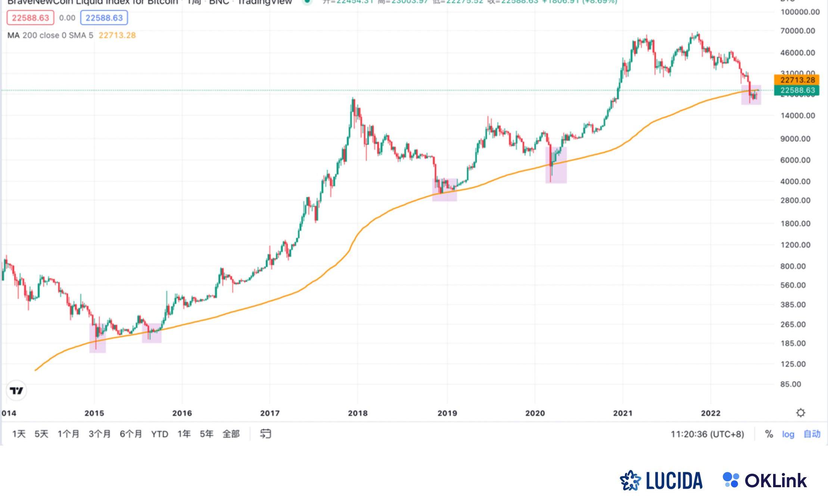The image size is (828, 504).
Task: Choose 3个月 time range
Action: 99,434
